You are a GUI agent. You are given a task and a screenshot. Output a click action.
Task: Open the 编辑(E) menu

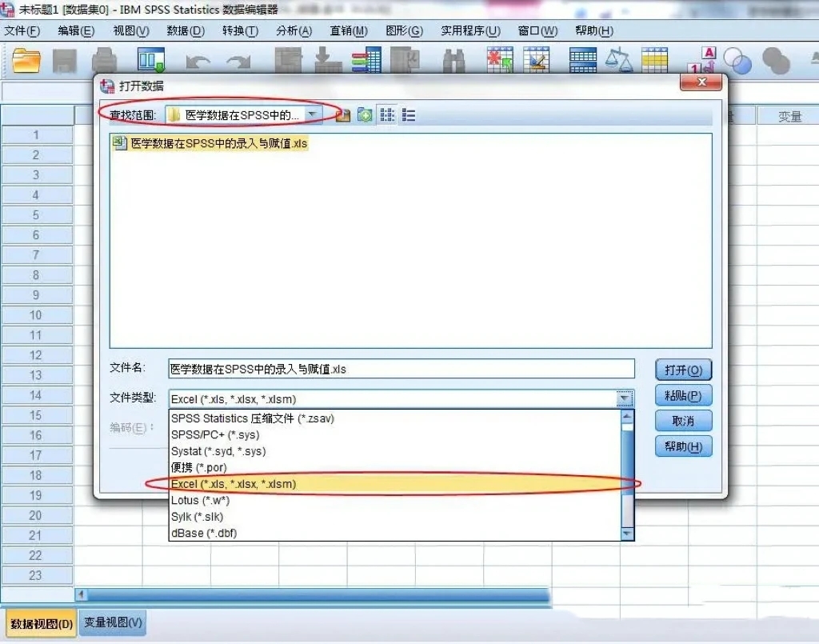click(x=76, y=31)
